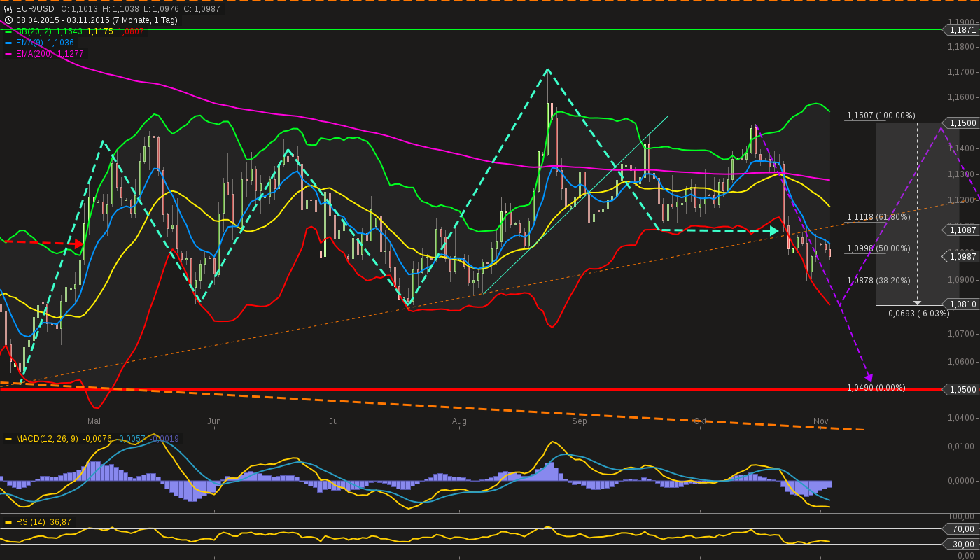Click the Jul label on the time axis
Screen dimensions: 980x560
click(x=335, y=421)
